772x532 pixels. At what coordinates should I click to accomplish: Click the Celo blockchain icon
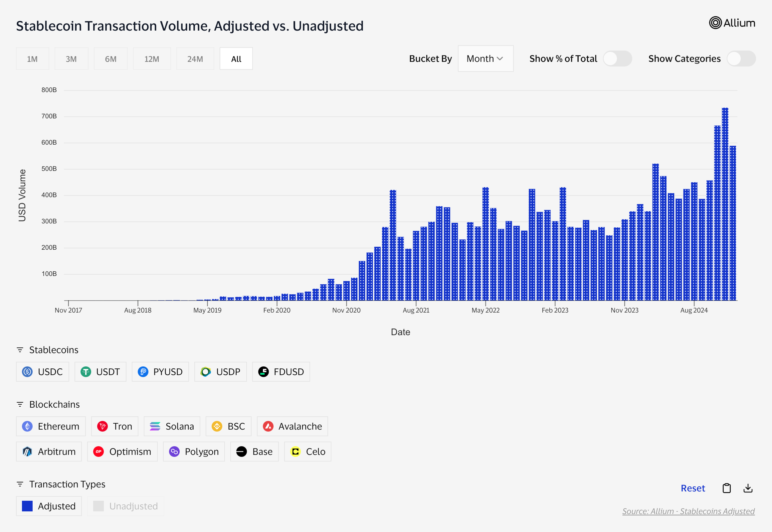pyautogui.click(x=295, y=452)
